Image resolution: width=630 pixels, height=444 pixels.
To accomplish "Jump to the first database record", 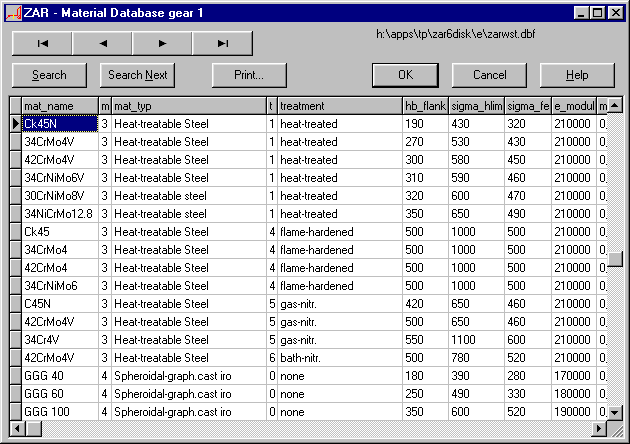I will [42, 43].
